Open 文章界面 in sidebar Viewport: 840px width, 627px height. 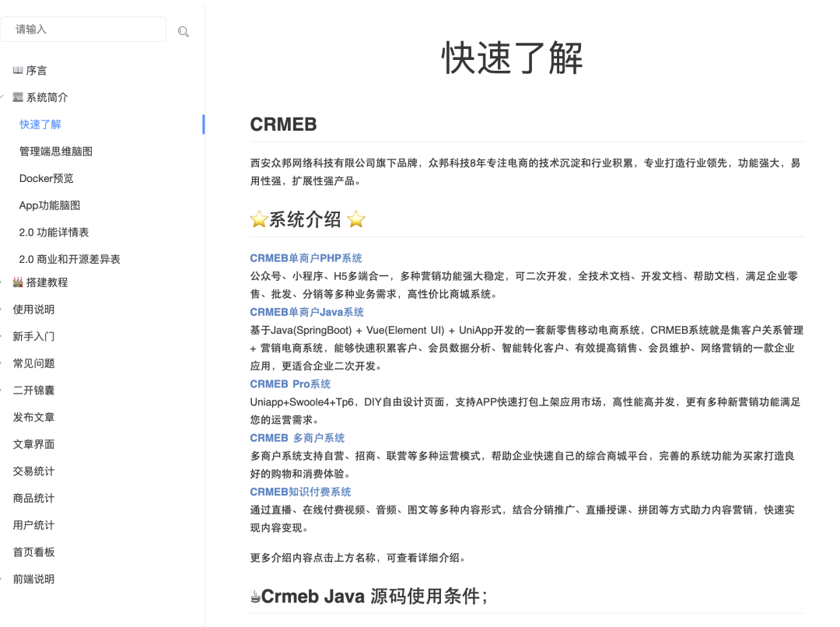pyautogui.click(x=33, y=444)
